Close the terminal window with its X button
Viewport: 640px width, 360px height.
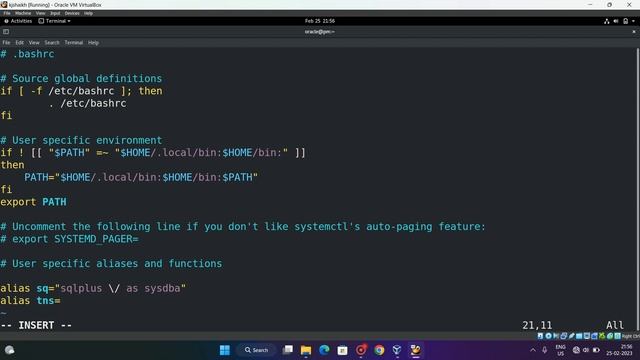coord(634,32)
